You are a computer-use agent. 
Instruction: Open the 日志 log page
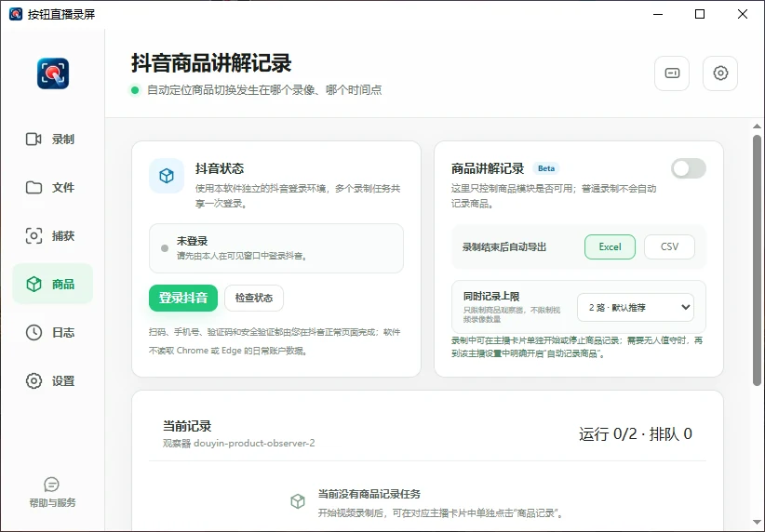[x=53, y=333]
